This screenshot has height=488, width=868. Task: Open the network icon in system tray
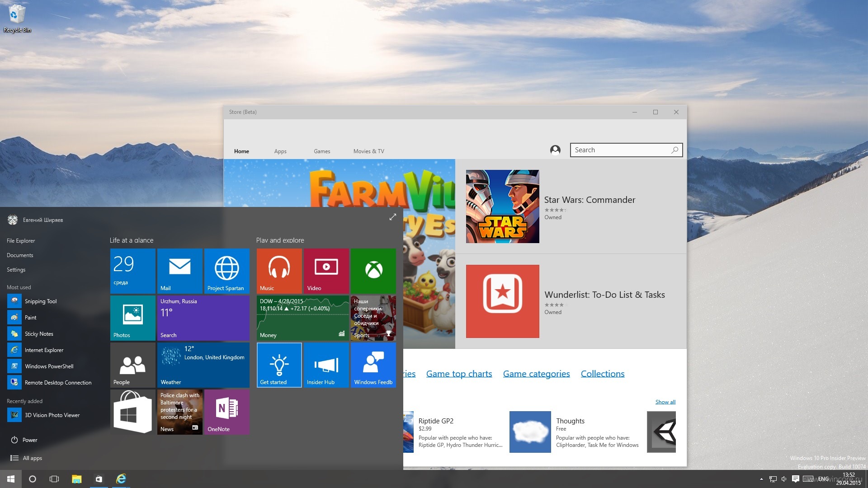[x=773, y=479]
